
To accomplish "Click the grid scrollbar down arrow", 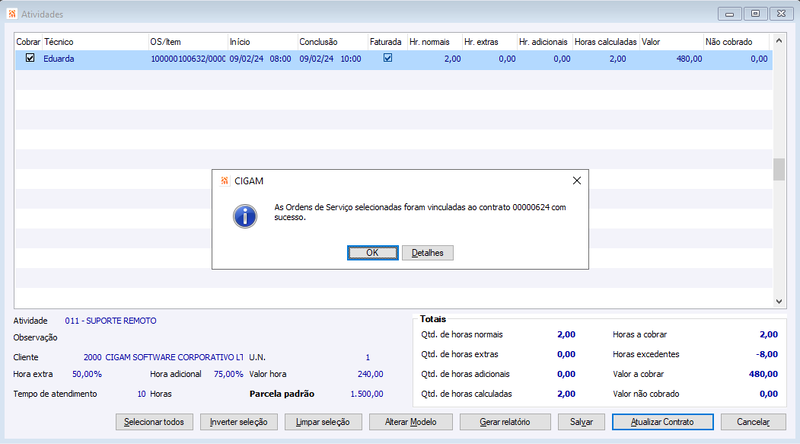I will point(779,301).
